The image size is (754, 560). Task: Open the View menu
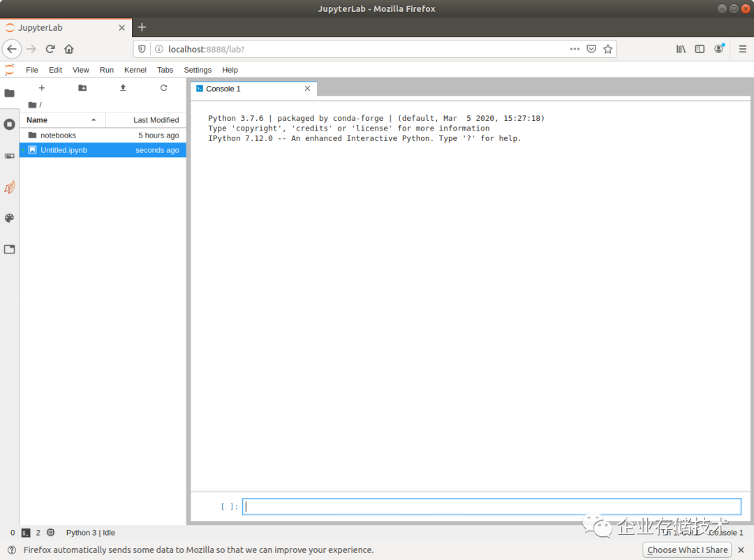pos(81,70)
